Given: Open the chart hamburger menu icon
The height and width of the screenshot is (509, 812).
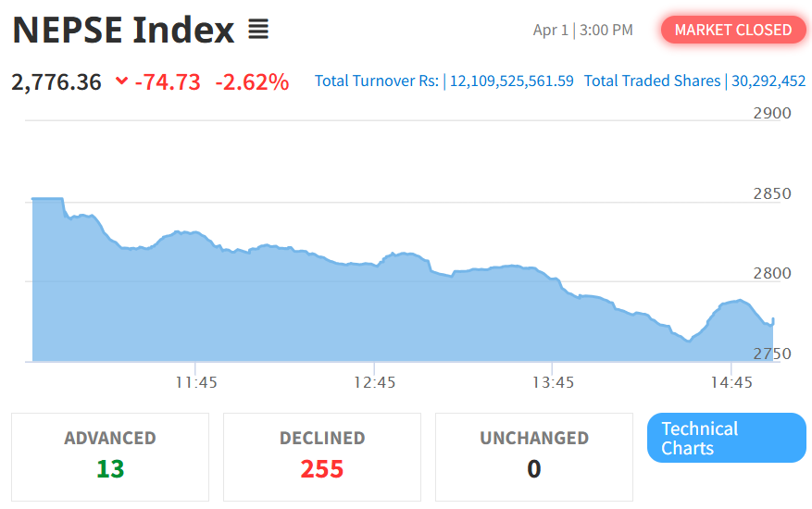Looking at the screenshot, I should pyautogui.click(x=258, y=31).
